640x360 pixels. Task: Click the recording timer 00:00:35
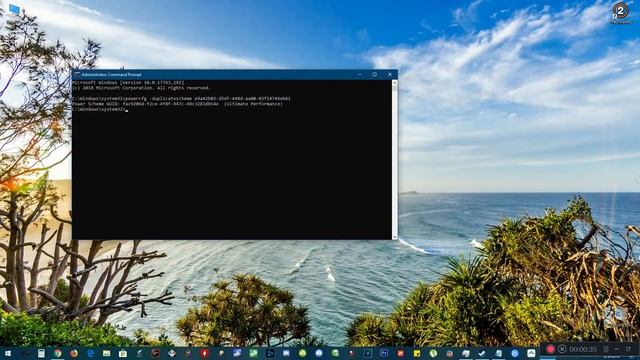point(583,349)
